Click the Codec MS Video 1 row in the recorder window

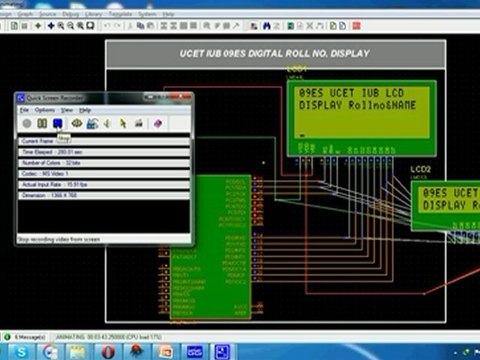tap(104, 174)
